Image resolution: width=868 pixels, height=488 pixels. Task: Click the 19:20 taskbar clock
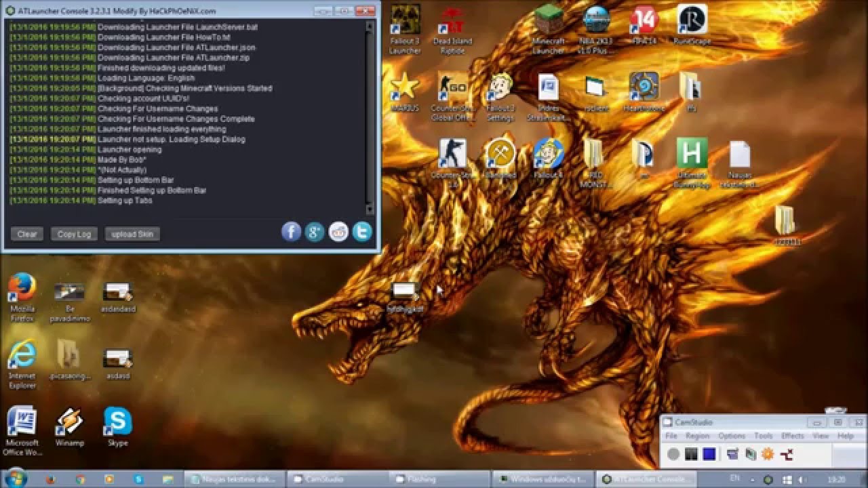click(836, 479)
